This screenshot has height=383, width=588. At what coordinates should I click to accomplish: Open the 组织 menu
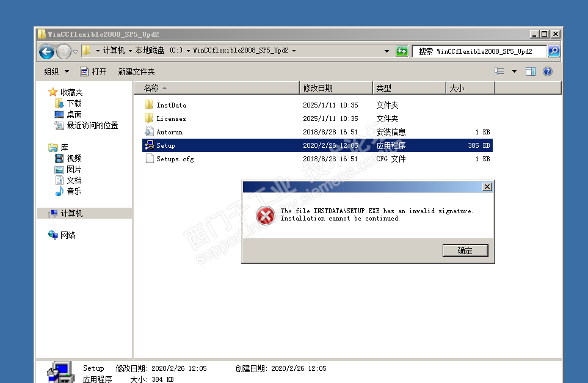57,71
